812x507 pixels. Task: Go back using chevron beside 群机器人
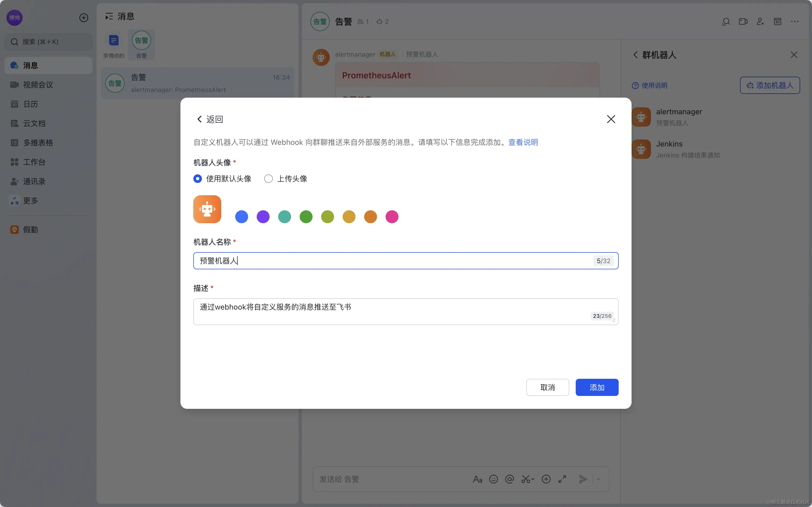pyautogui.click(x=635, y=55)
